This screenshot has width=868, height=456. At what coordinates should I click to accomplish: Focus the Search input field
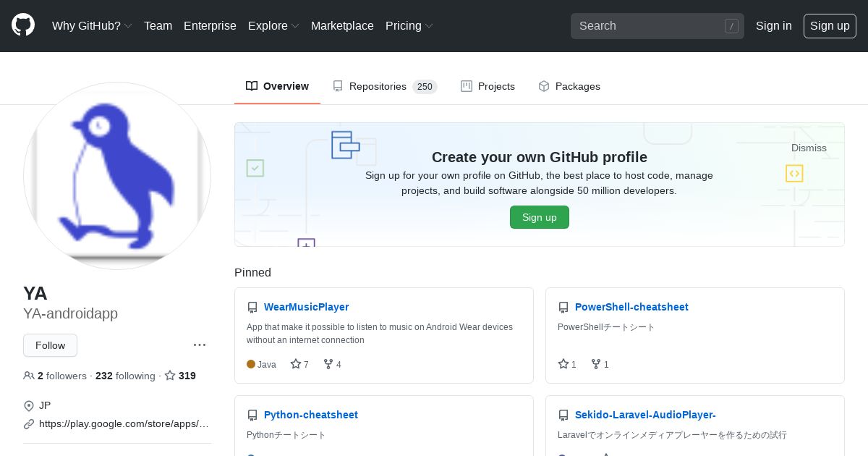[x=658, y=26]
